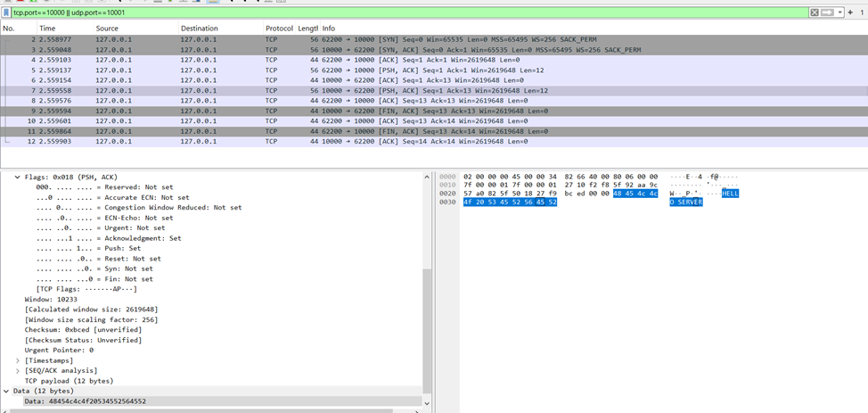Open the recent filters dropdown arrow
The width and height of the screenshot is (868, 413).
click(x=839, y=12)
